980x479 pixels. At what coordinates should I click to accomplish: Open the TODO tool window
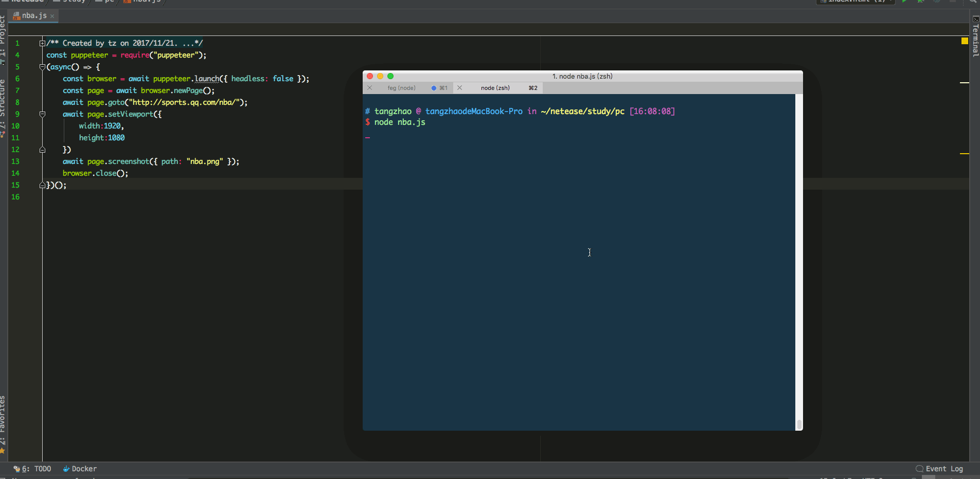tap(32, 469)
